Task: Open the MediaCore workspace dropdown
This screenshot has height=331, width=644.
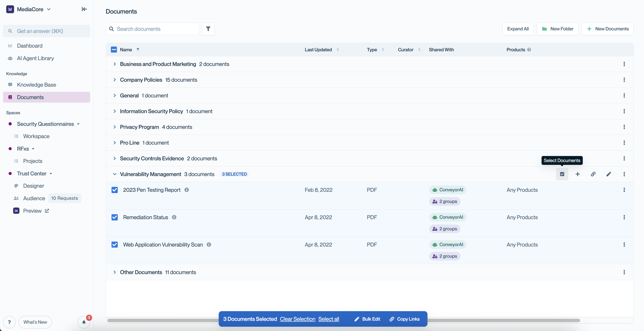Action: pyautogui.click(x=49, y=9)
